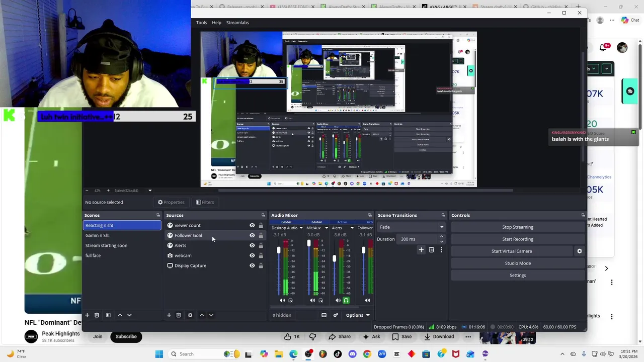Add a scene transition with plus icon
This screenshot has width=644, height=362.
tap(421, 250)
